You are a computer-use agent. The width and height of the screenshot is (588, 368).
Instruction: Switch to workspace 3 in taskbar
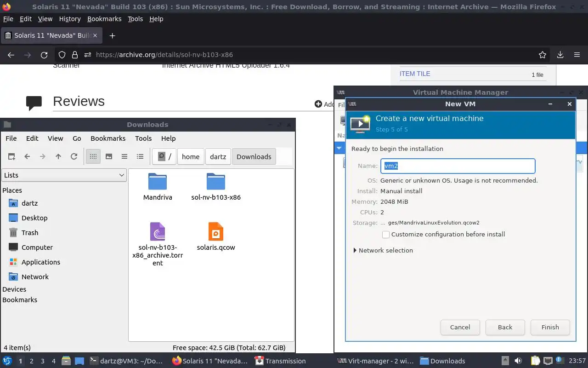(43, 361)
